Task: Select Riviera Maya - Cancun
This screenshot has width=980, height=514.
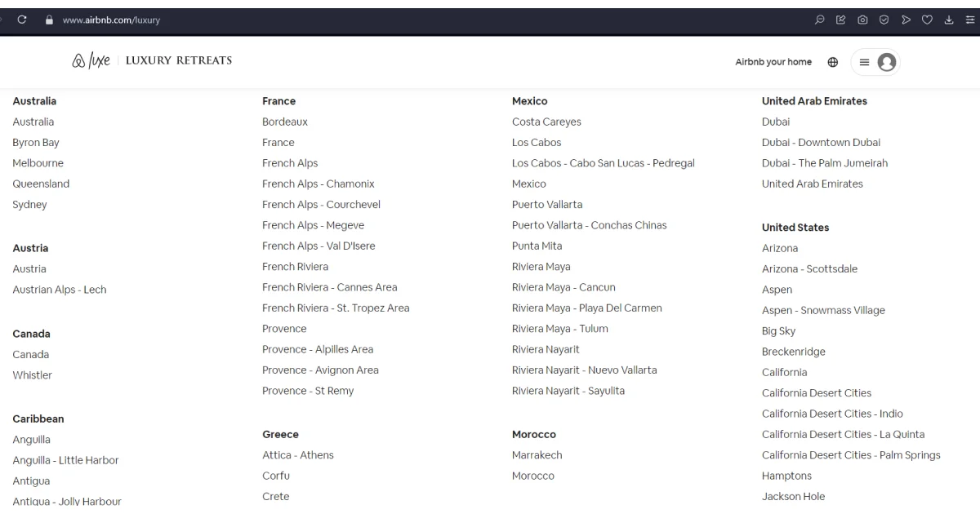Action: [564, 287]
